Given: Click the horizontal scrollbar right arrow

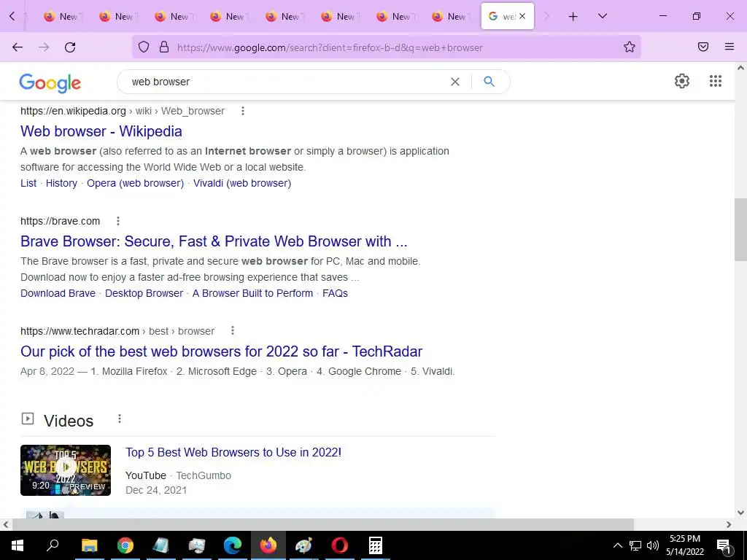Looking at the screenshot, I should click(x=729, y=524).
